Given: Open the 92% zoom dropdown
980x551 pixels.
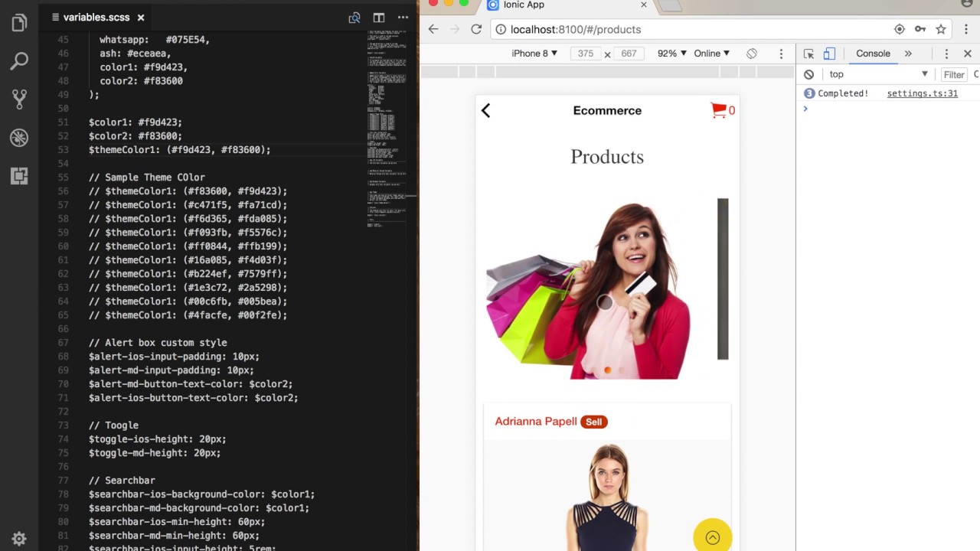Looking at the screenshot, I should [x=671, y=54].
